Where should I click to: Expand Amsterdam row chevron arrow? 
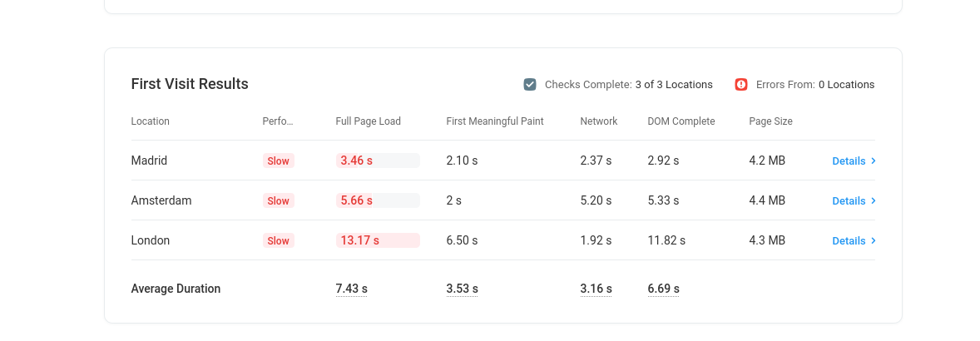(874, 200)
